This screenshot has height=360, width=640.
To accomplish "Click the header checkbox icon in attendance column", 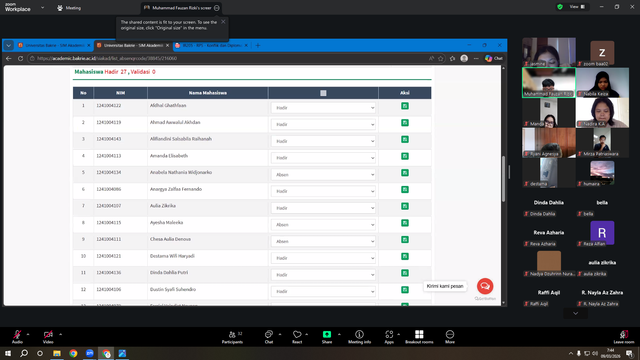I will [x=323, y=93].
